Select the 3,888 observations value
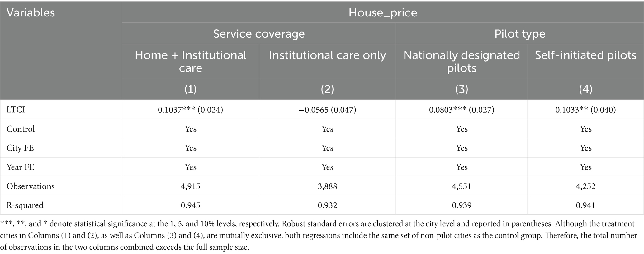644x254 pixels. coord(327,186)
